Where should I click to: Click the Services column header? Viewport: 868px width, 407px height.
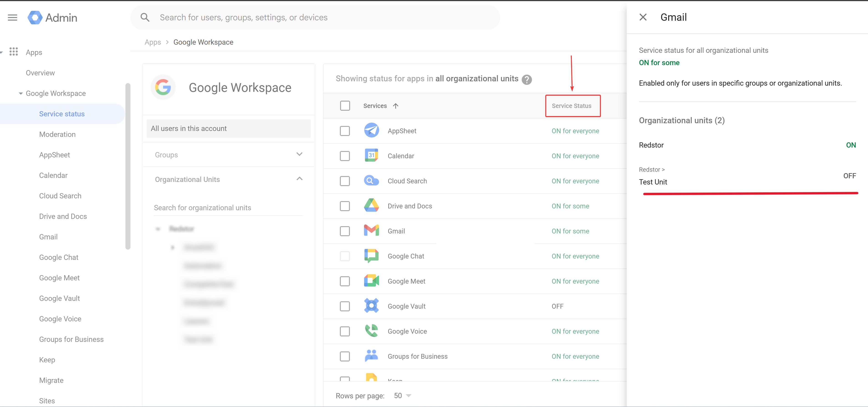375,106
